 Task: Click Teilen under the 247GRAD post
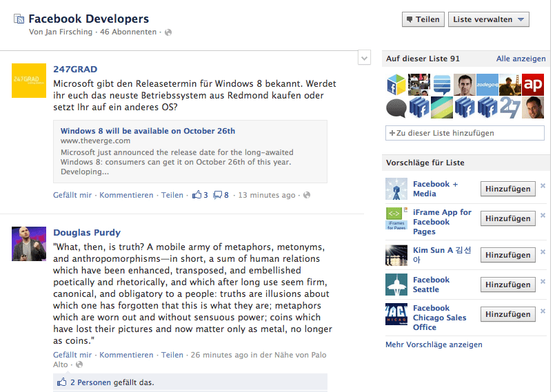pyautogui.click(x=172, y=195)
